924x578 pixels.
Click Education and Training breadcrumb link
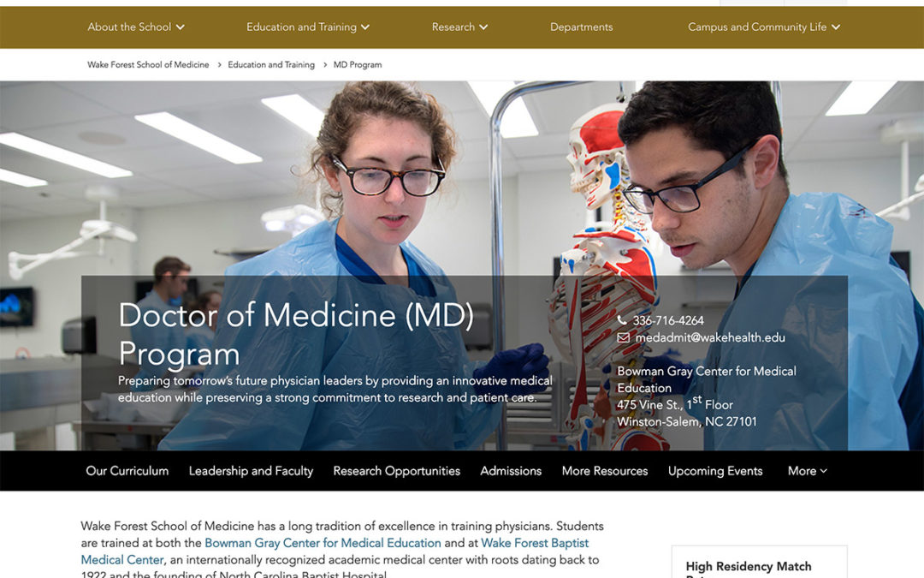(271, 65)
